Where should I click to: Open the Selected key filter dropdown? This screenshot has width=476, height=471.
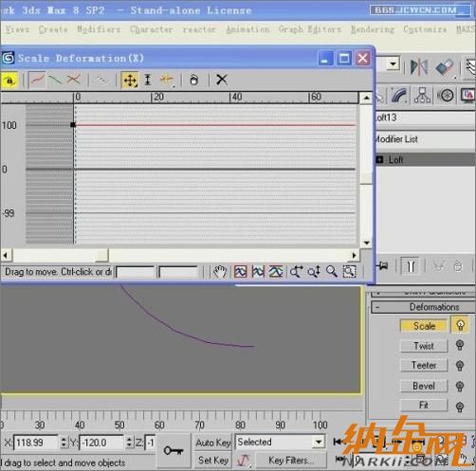pyautogui.click(x=319, y=442)
